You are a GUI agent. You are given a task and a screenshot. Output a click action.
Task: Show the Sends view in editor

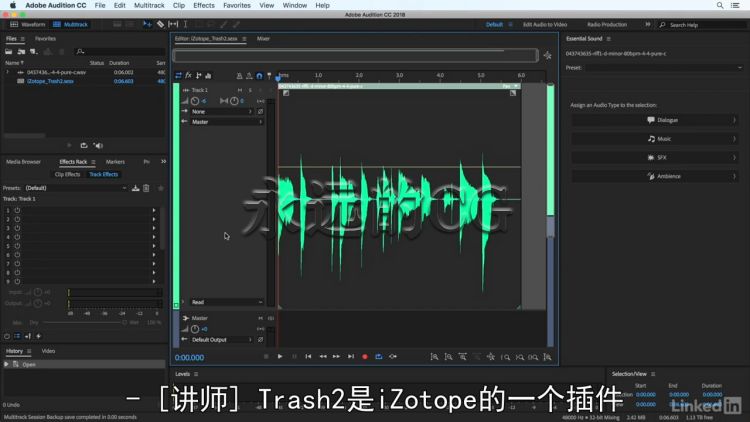pyautogui.click(x=199, y=76)
